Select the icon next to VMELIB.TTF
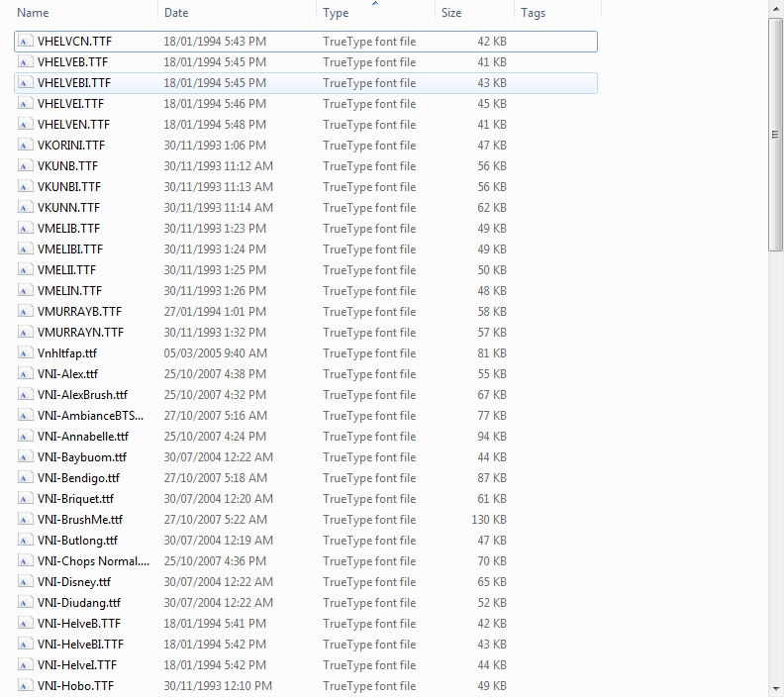 pyautogui.click(x=24, y=228)
